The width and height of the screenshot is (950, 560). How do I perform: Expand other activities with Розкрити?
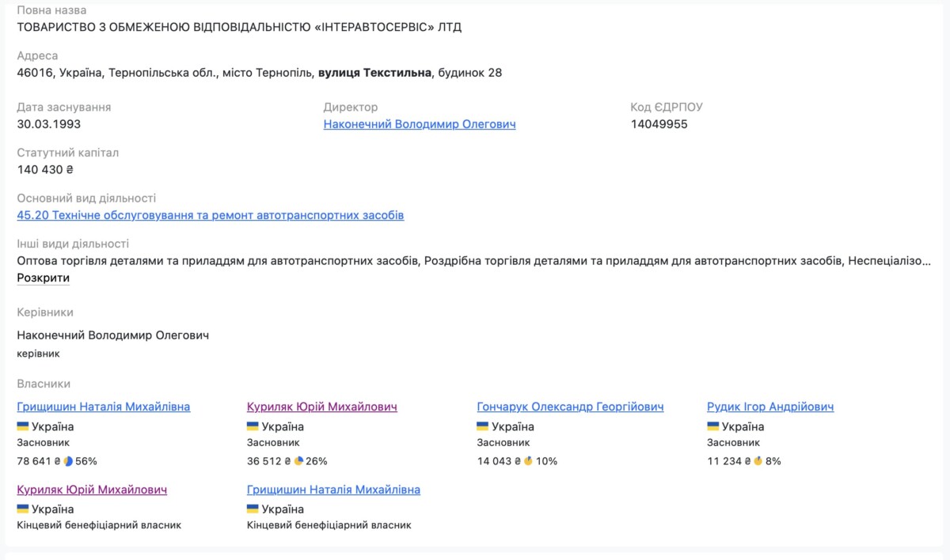[x=43, y=278]
